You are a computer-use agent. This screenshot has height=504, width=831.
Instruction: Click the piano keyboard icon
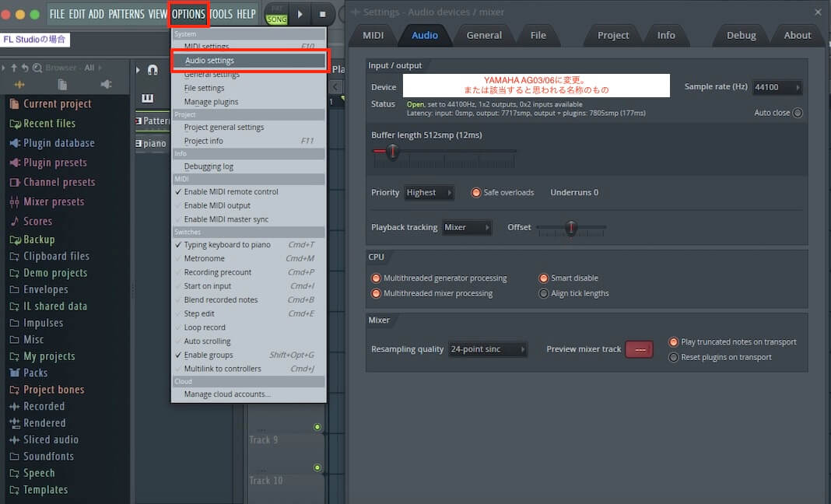[147, 98]
